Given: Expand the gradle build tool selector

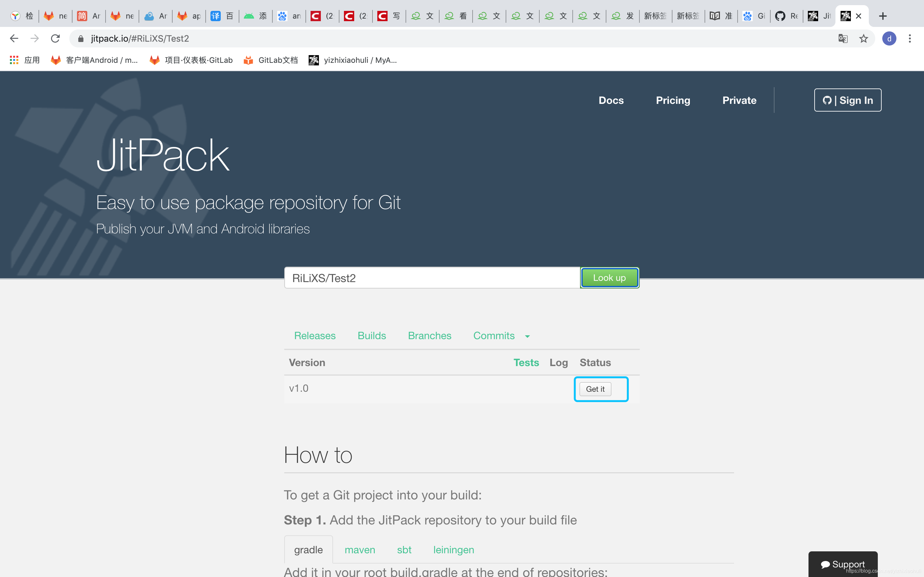Looking at the screenshot, I should 308,549.
